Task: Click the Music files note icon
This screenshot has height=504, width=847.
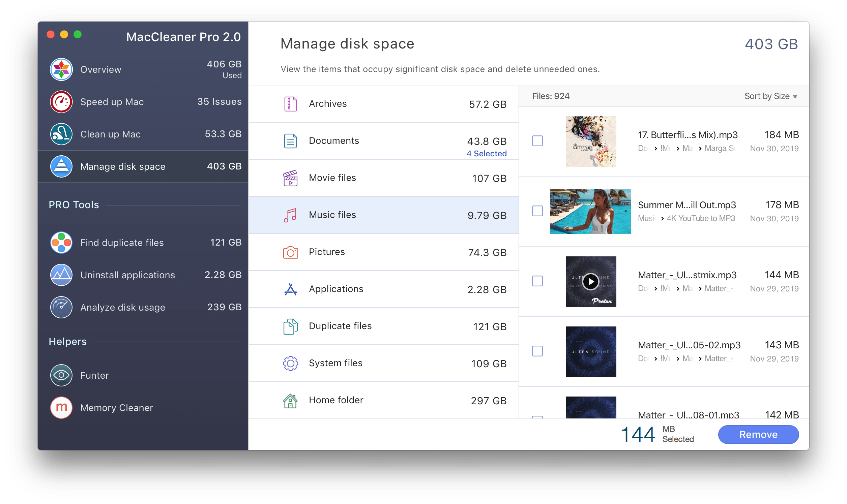Action: [x=290, y=215]
